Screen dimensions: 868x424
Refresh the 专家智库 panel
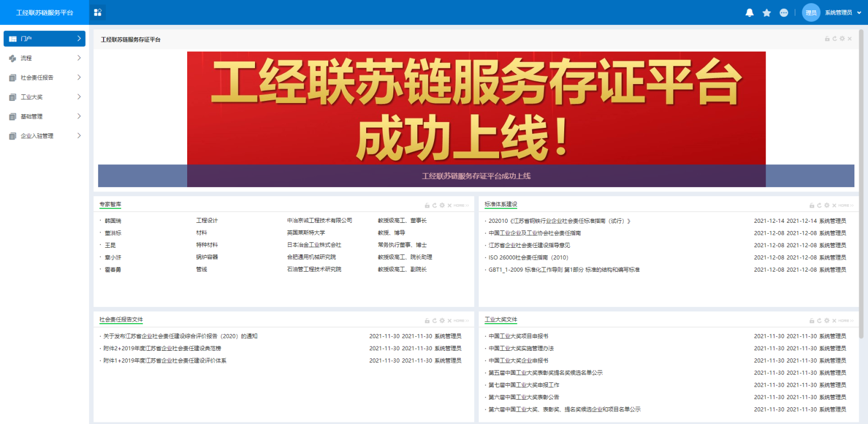pos(435,205)
